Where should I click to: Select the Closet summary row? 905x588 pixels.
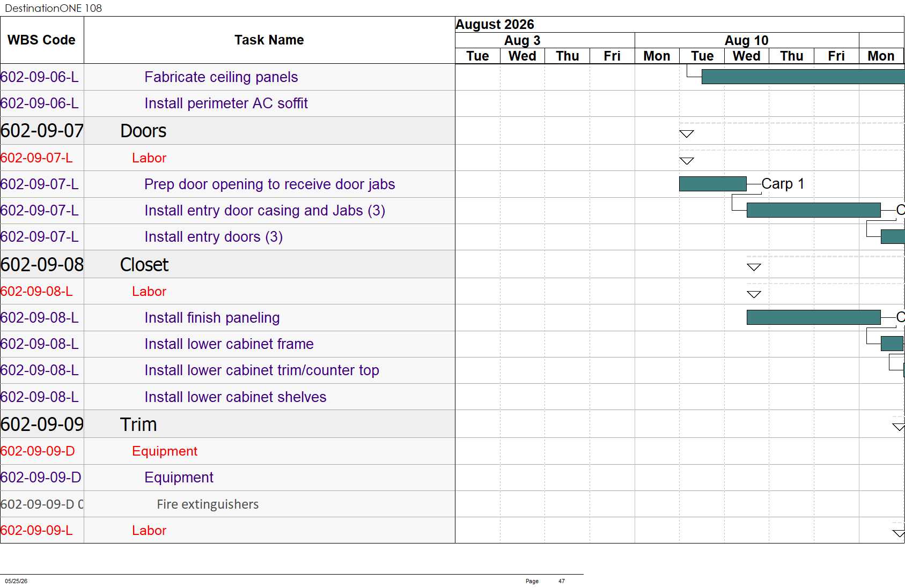(144, 265)
